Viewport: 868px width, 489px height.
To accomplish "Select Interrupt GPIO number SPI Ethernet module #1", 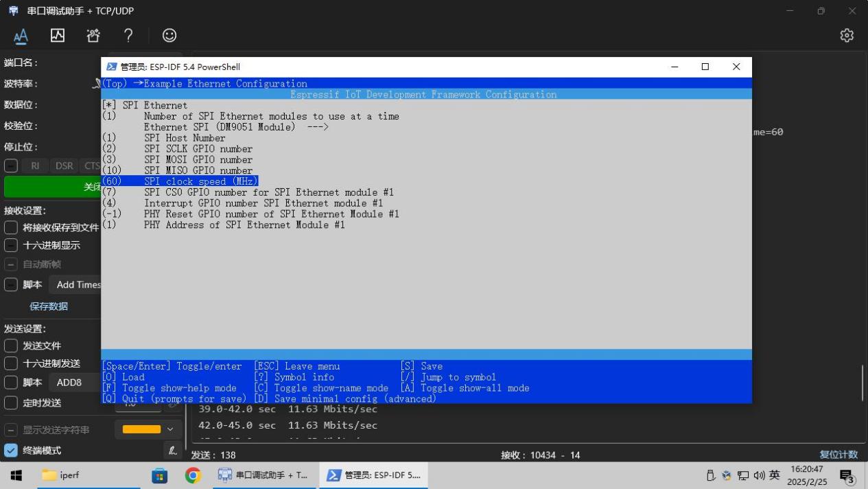I will 242,203.
